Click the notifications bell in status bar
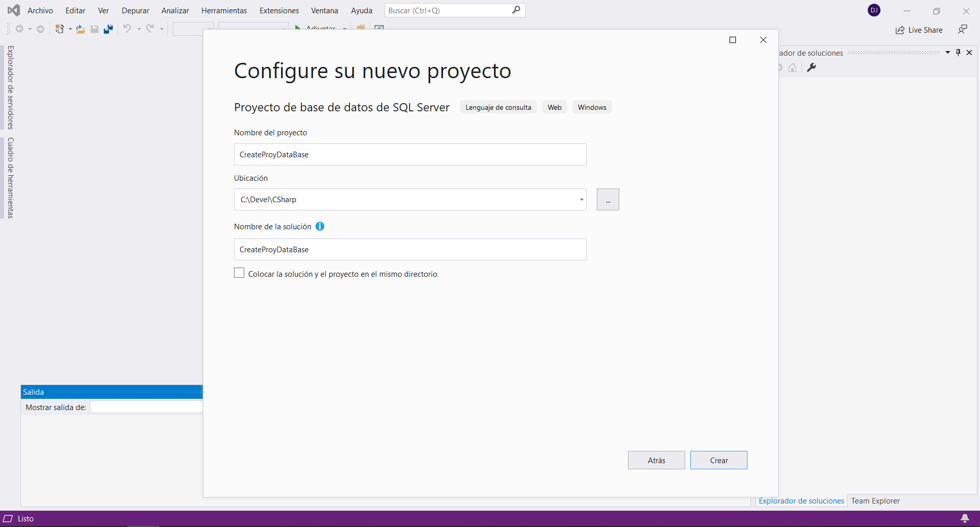 (965, 518)
